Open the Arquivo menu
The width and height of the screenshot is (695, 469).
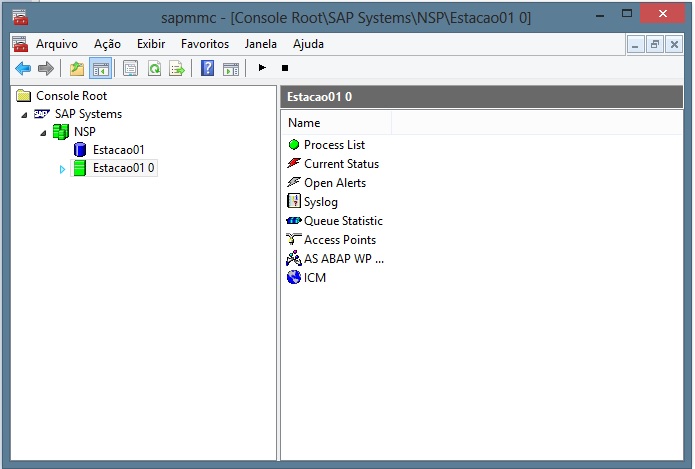click(56, 44)
